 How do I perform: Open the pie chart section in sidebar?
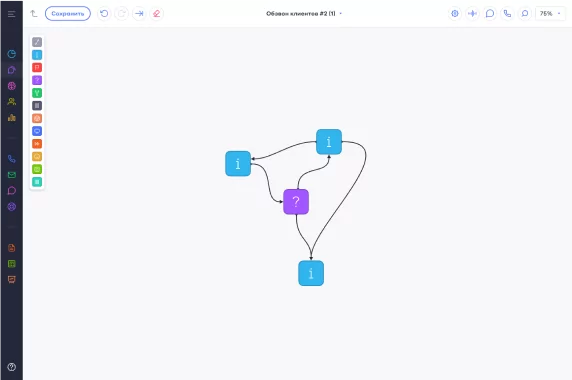(x=12, y=54)
